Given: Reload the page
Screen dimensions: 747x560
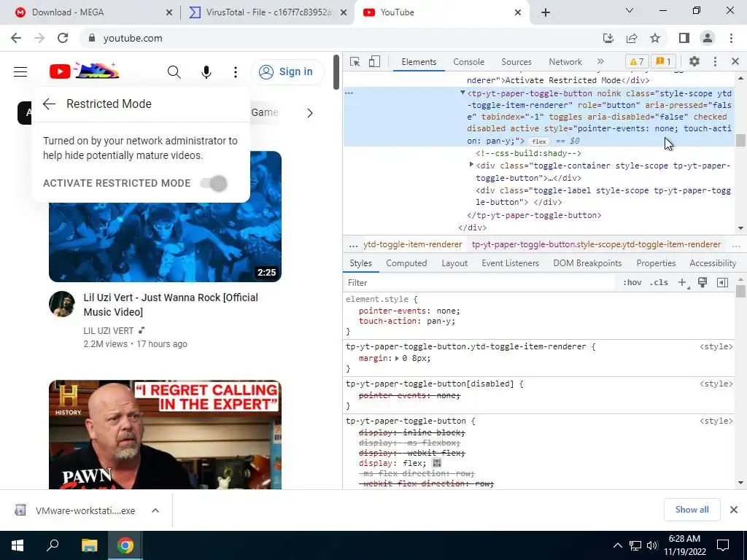Looking at the screenshot, I should coord(63,38).
